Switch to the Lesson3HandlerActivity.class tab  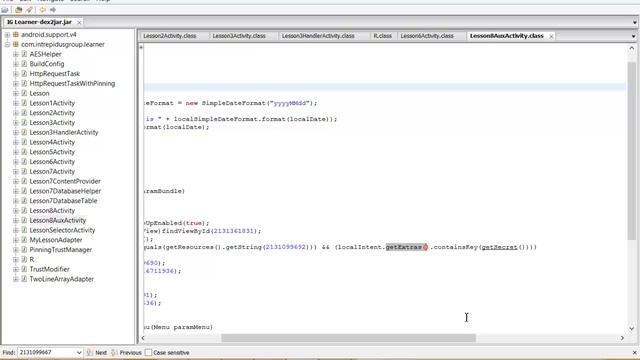(x=318, y=36)
